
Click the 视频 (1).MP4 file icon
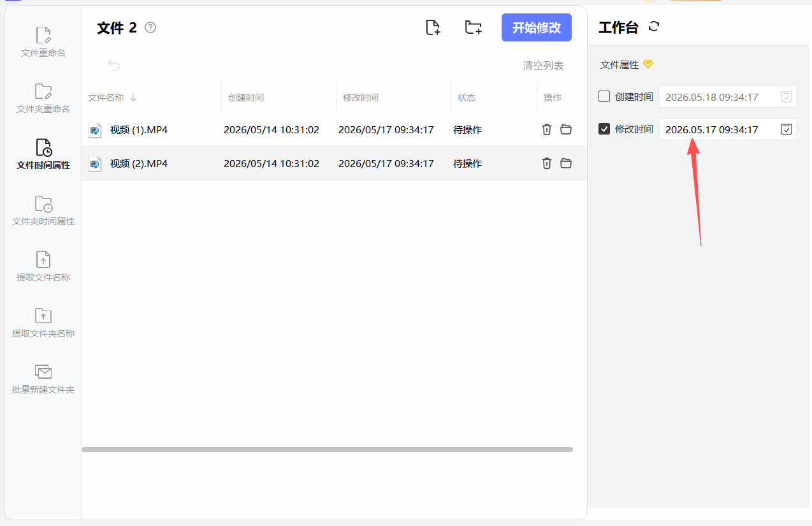(x=95, y=130)
